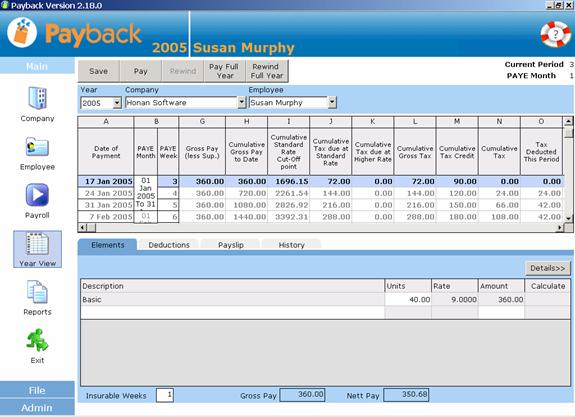The height and width of the screenshot is (418, 575).
Task: Click the Details>> button
Action: pyautogui.click(x=548, y=268)
